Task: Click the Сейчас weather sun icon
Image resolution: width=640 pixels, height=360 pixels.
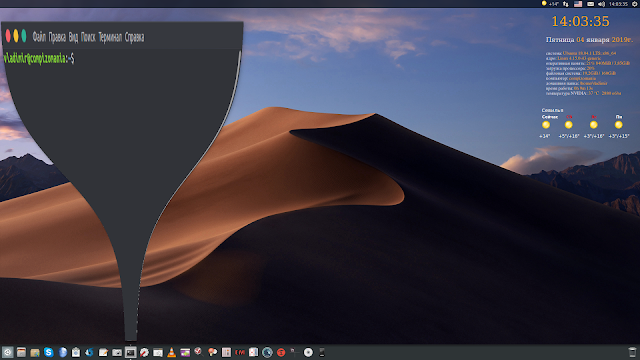Action: 546,125
